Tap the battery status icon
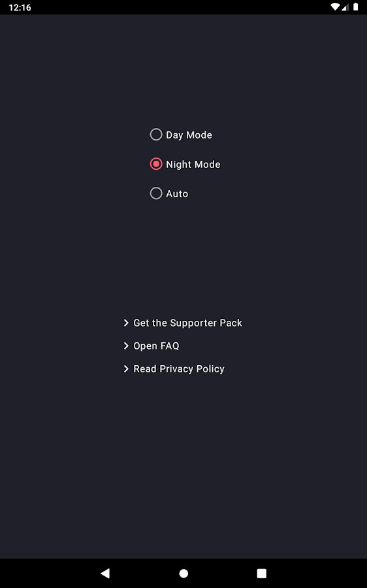 [355, 7]
